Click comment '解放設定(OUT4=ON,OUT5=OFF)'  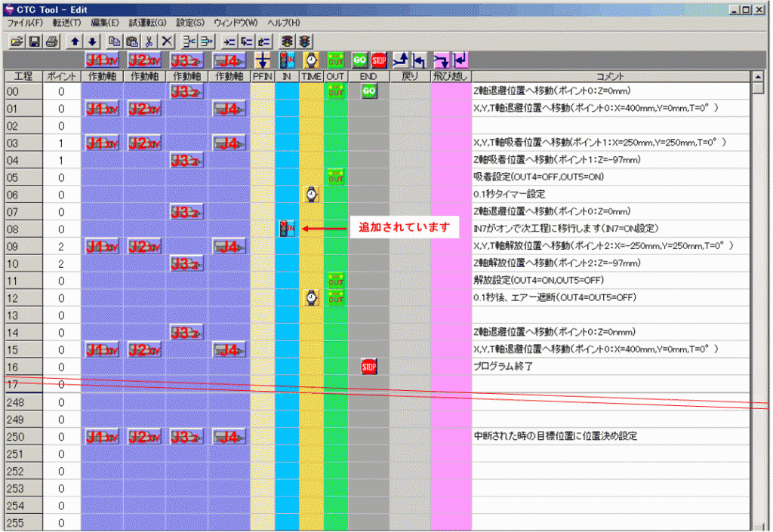(x=538, y=280)
